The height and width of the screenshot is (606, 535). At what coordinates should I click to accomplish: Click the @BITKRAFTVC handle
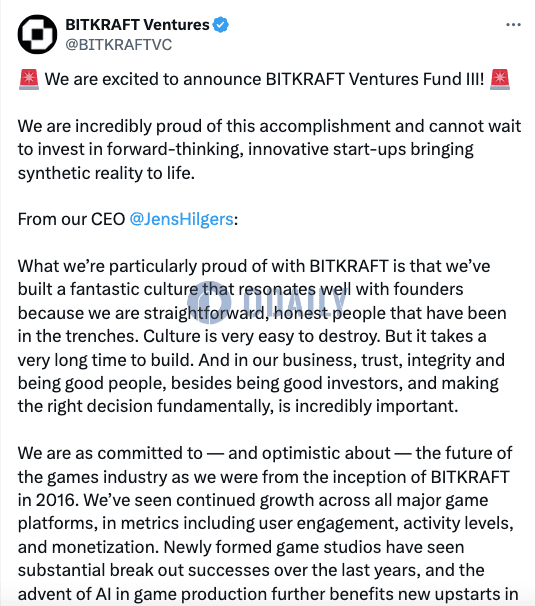pyautogui.click(x=119, y=45)
